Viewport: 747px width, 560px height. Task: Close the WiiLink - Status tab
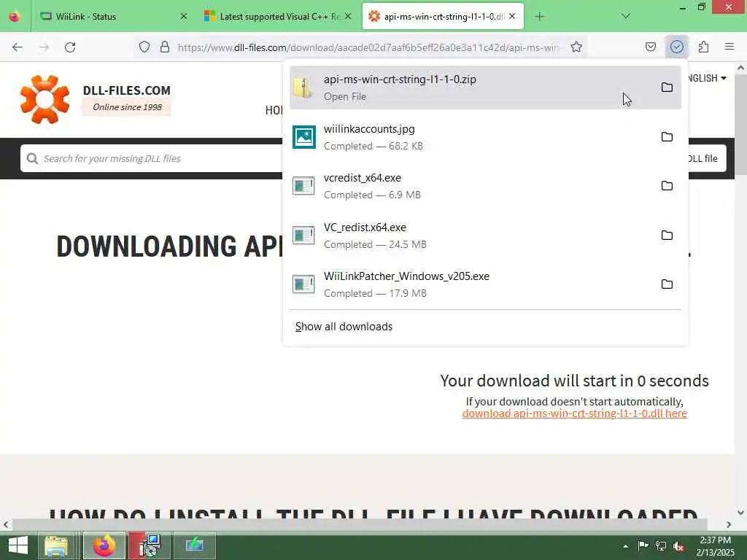pyautogui.click(x=184, y=17)
